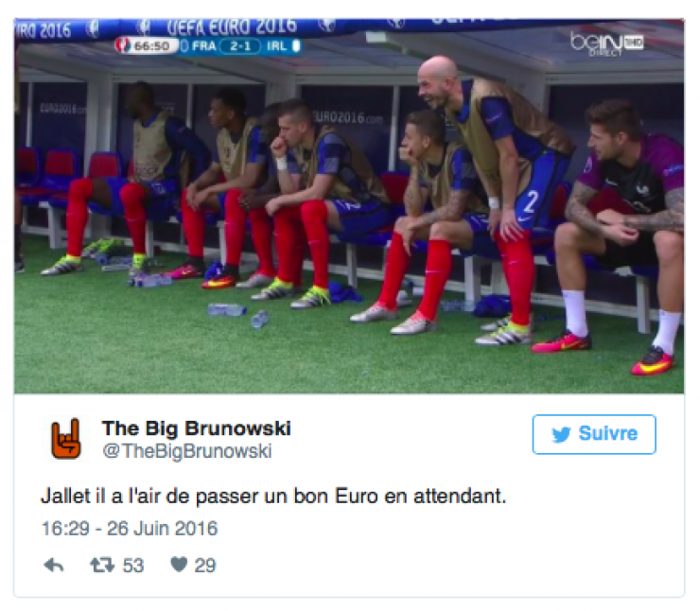Image resolution: width=700 pixels, height=611 pixels.
Task: Click the retweet icon
Action: pyautogui.click(x=102, y=565)
